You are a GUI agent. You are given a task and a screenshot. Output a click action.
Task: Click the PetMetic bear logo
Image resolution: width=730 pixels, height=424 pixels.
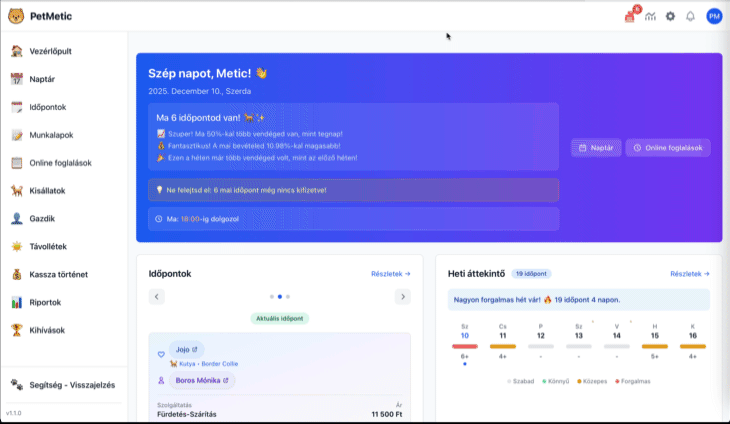[x=16, y=16]
